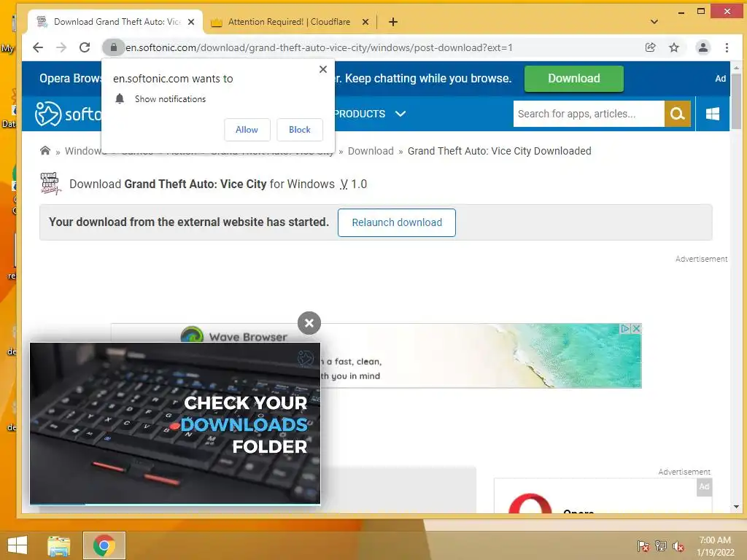The width and height of the screenshot is (747, 560).
Task: Open AdChoices info icon on banner
Action: (x=625, y=329)
